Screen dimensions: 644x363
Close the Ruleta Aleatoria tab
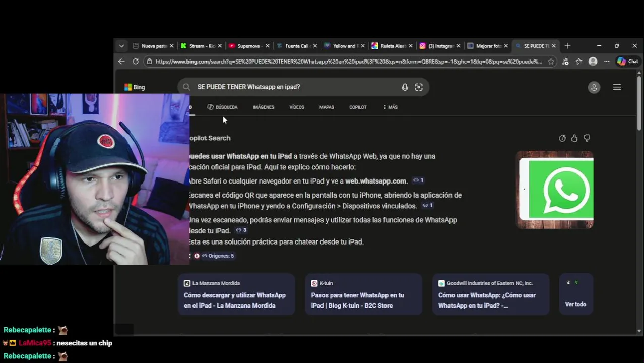(x=410, y=46)
